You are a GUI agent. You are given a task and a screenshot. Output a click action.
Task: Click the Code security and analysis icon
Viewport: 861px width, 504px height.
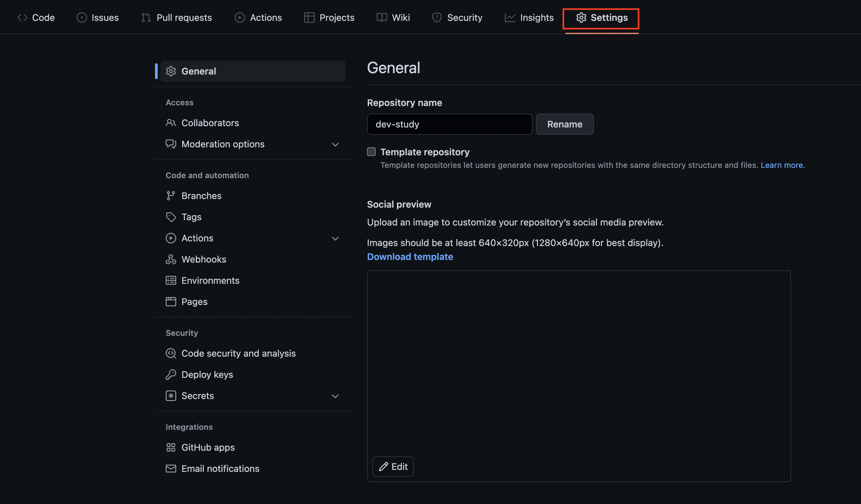click(x=171, y=353)
